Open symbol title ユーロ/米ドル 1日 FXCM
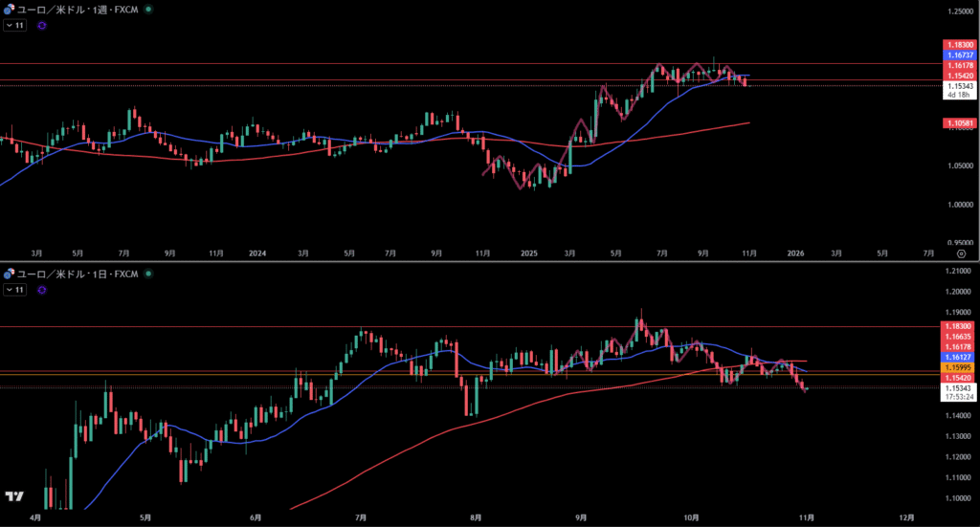The height and width of the screenshot is (527, 980). point(78,274)
